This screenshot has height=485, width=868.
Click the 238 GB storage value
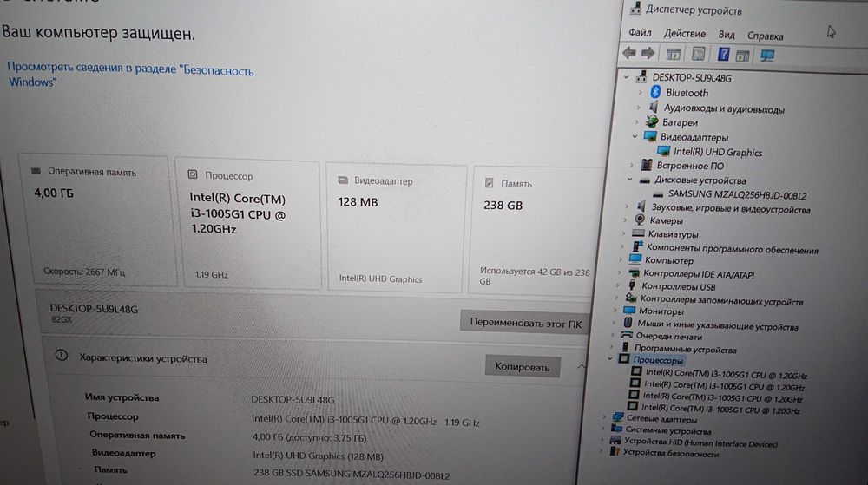coord(503,205)
